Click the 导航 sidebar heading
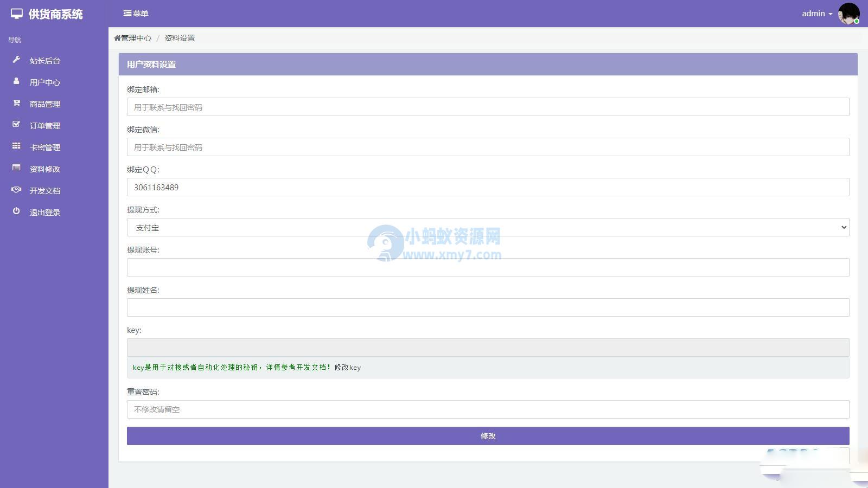The height and width of the screenshot is (488, 868). 15,40
